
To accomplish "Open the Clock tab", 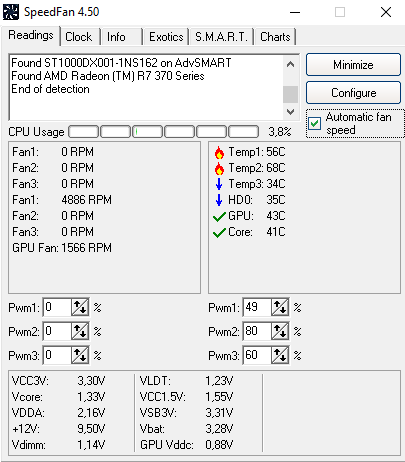I will (x=79, y=37).
